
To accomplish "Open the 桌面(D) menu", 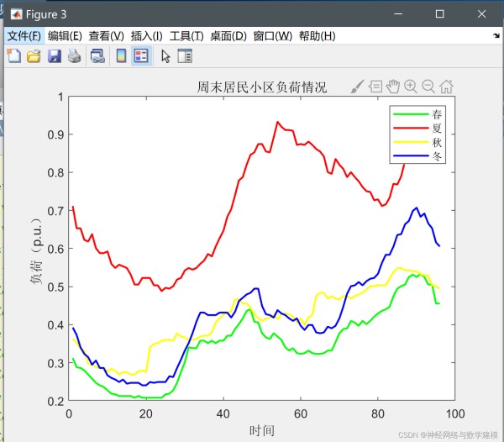I will (228, 35).
